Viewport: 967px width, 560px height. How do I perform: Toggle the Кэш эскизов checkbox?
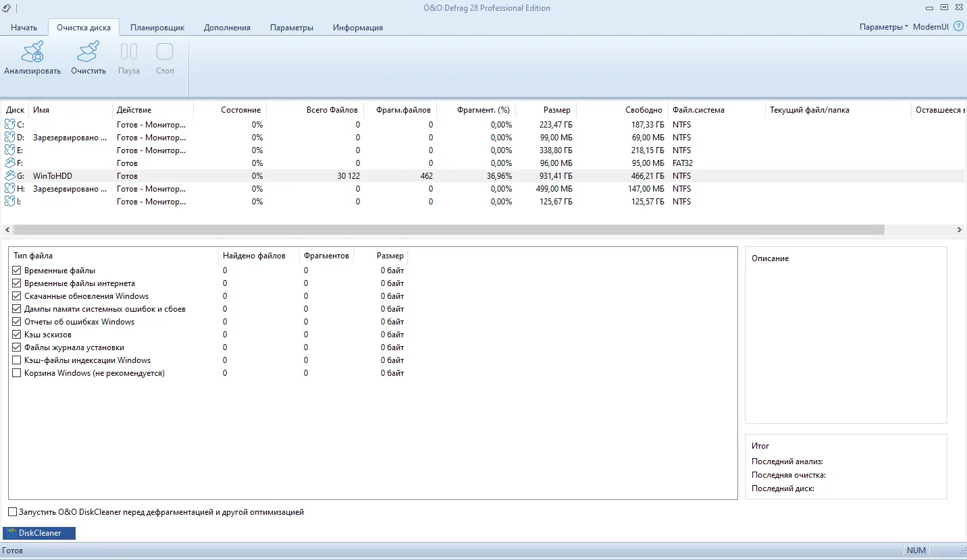17,335
